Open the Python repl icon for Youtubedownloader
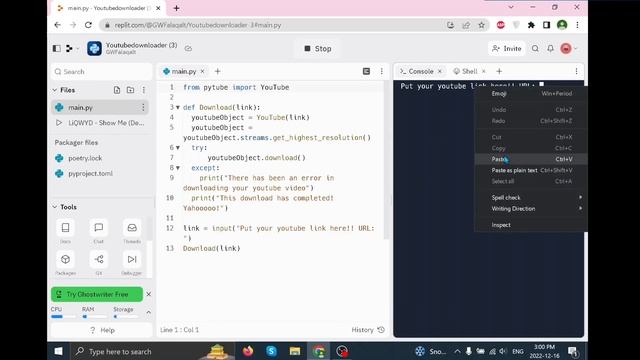Viewport: 640px width, 360px height. pos(94,48)
